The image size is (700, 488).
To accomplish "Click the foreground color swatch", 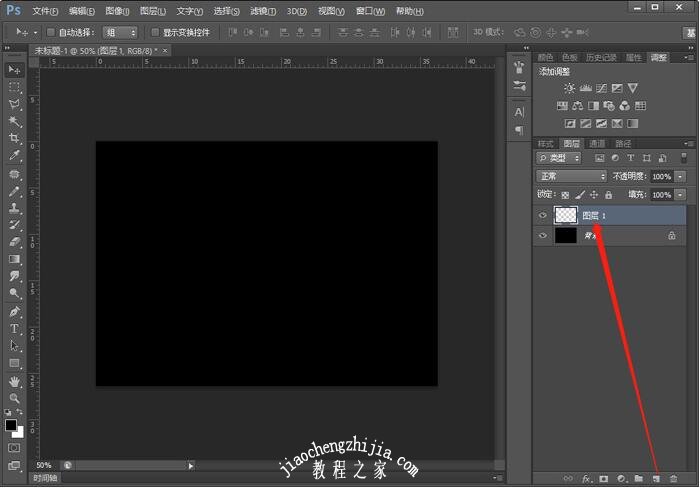I will (x=11, y=425).
